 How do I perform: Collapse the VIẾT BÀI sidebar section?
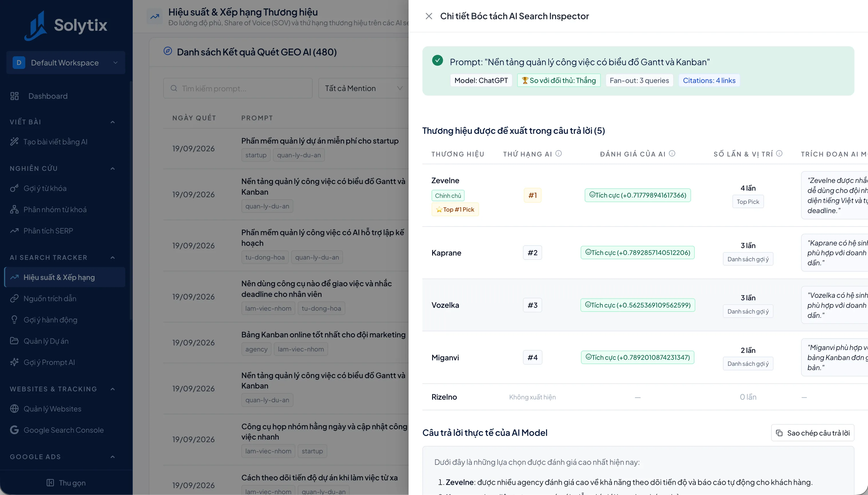coord(113,122)
